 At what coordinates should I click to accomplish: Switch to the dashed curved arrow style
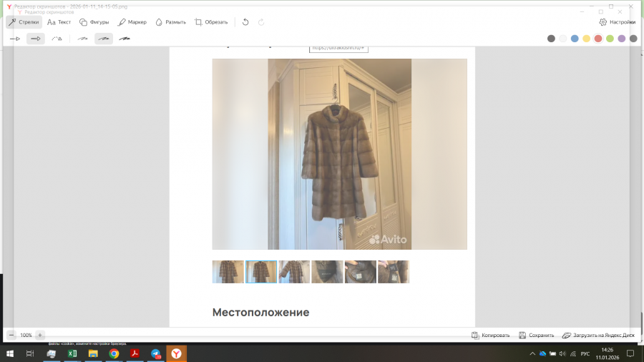pyautogui.click(x=57, y=39)
